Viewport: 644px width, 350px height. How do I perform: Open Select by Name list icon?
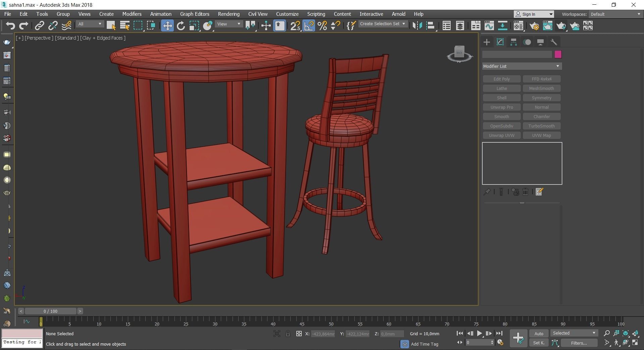click(125, 26)
